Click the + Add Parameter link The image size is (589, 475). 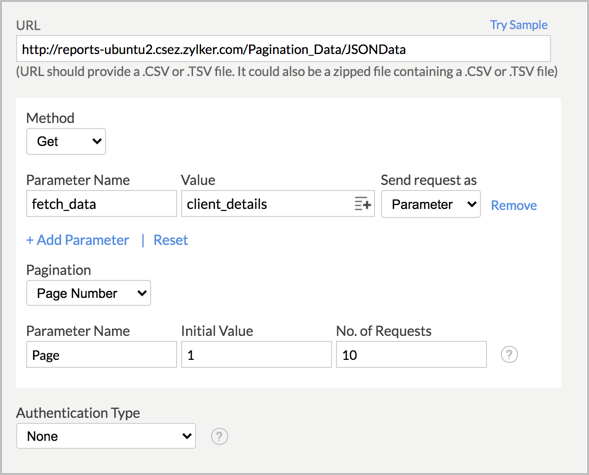pyautogui.click(x=77, y=240)
